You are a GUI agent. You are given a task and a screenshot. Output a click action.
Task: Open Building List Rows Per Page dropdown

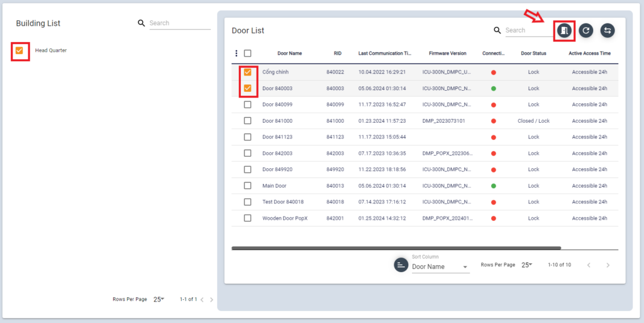(158, 300)
